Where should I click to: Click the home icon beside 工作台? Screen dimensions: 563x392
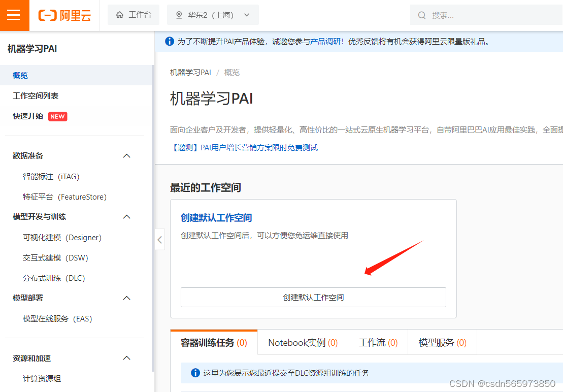[x=120, y=15]
